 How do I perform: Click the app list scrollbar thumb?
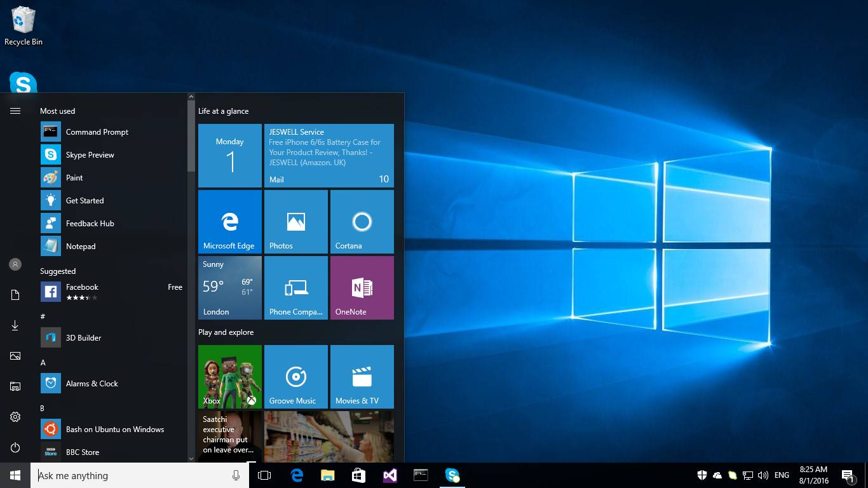(191, 136)
